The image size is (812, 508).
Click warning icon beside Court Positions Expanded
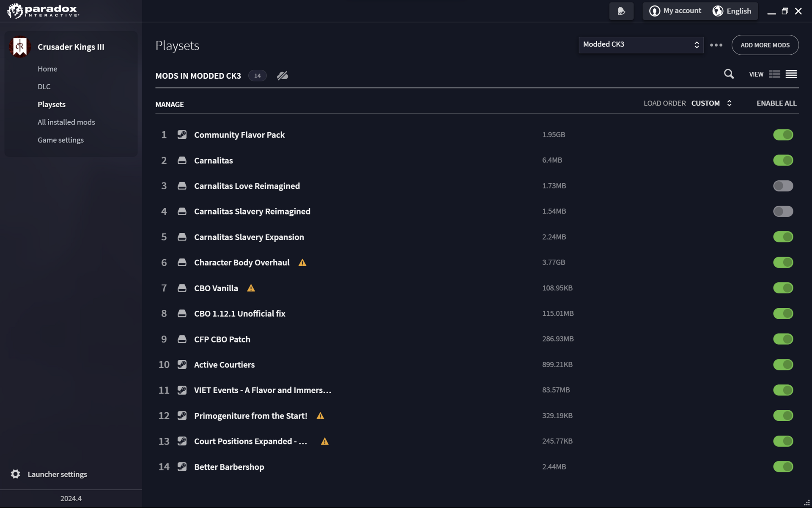[325, 442]
